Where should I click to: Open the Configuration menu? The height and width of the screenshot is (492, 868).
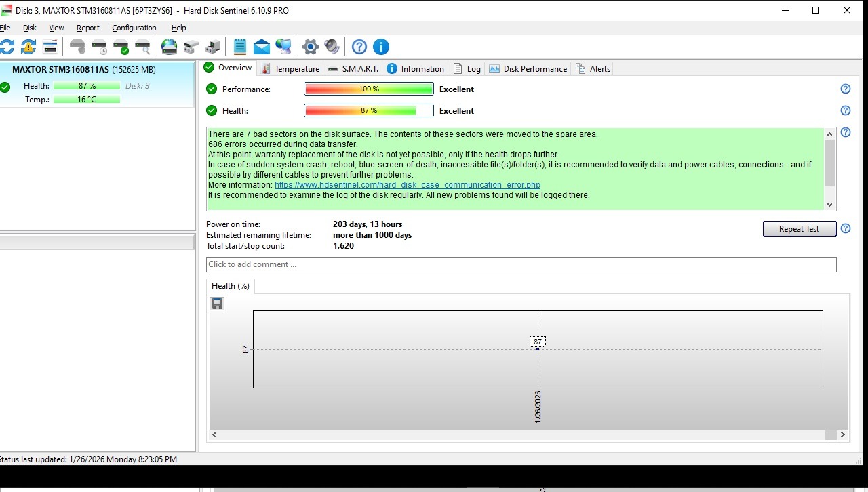134,28
